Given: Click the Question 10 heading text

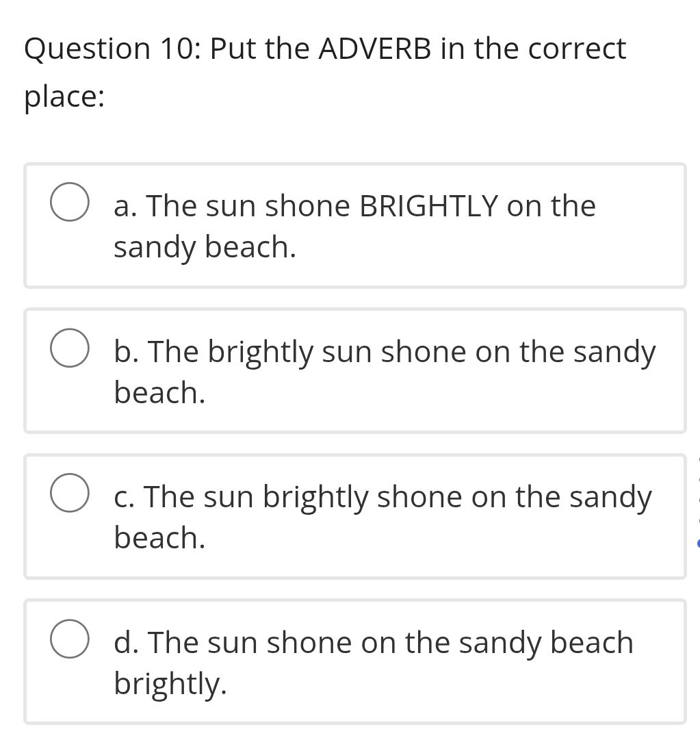Looking at the screenshot, I should click(324, 48).
